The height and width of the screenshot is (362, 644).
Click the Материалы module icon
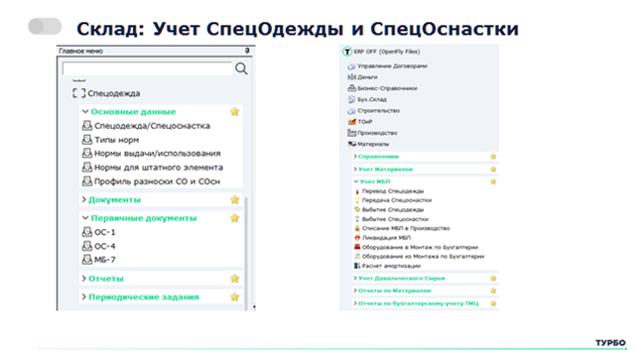click(x=351, y=144)
